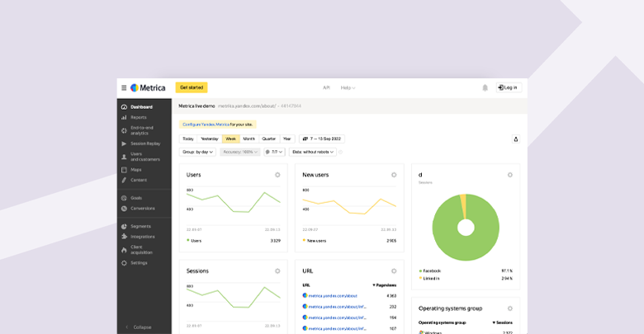This screenshot has height=334, width=644.
Task: Open settings gear of the pie chart widget
Action: [510, 175]
